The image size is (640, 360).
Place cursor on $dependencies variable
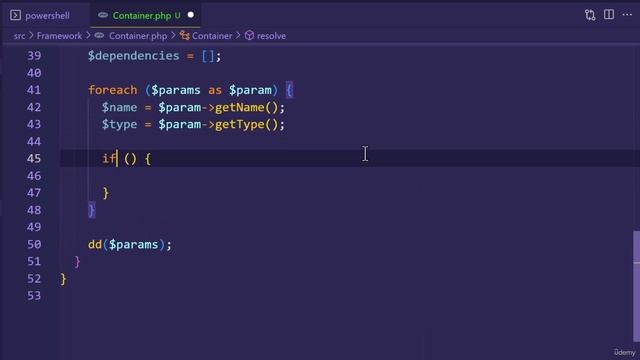click(x=133, y=56)
